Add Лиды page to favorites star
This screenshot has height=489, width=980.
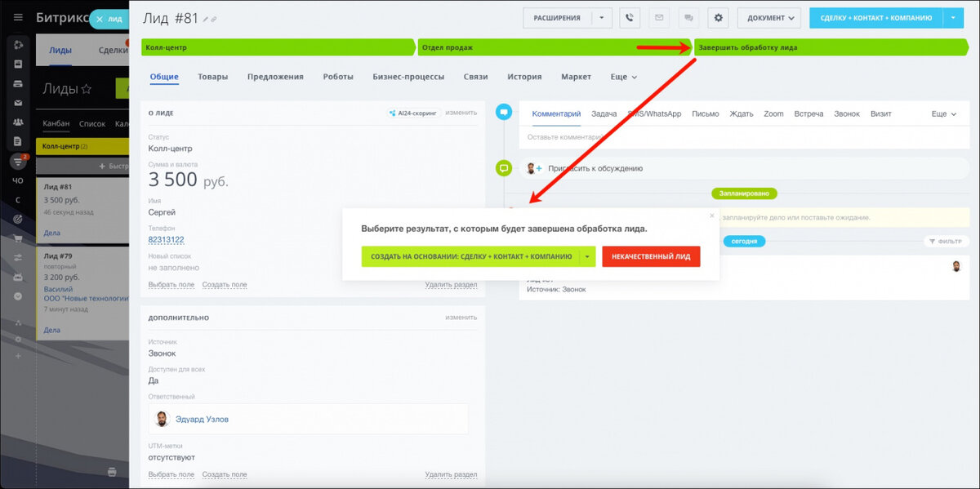click(x=86, y=89)
